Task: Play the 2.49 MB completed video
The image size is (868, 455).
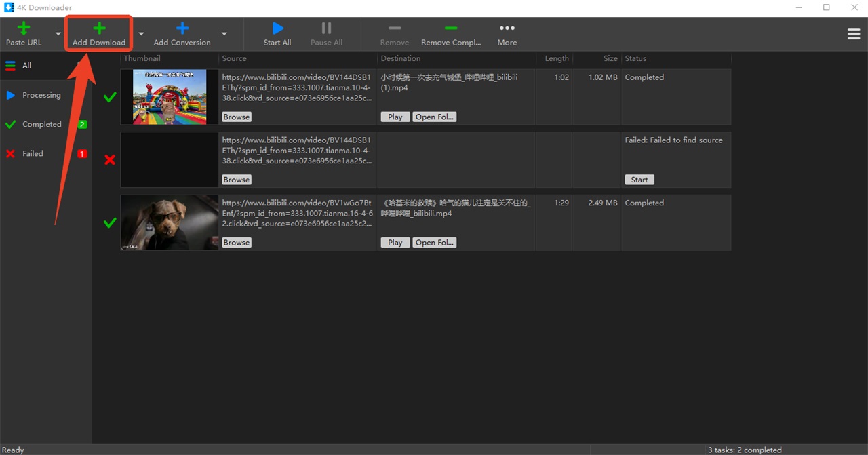Action: coord(395,242)
